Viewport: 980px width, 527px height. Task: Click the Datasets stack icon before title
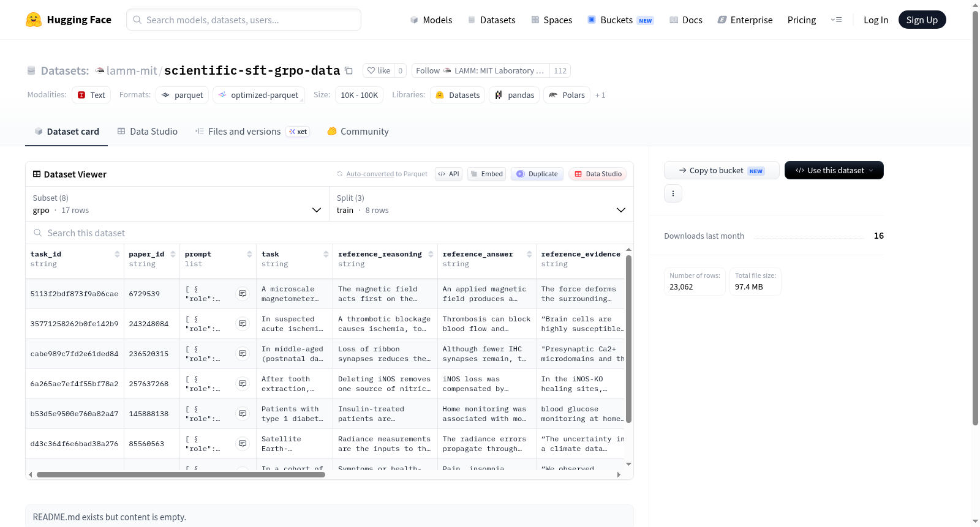pyautogui.click(x=31, y=71)
